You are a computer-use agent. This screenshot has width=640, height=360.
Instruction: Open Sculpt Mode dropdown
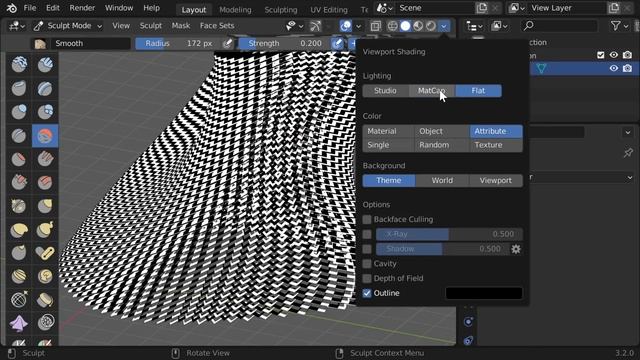(67, 26)
